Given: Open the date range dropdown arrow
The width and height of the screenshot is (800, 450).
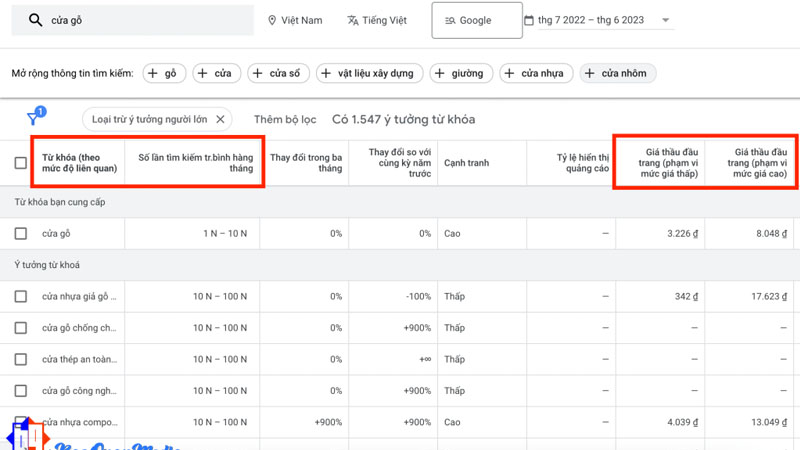Looking at the screenshot, I should [x=667, y=21].
